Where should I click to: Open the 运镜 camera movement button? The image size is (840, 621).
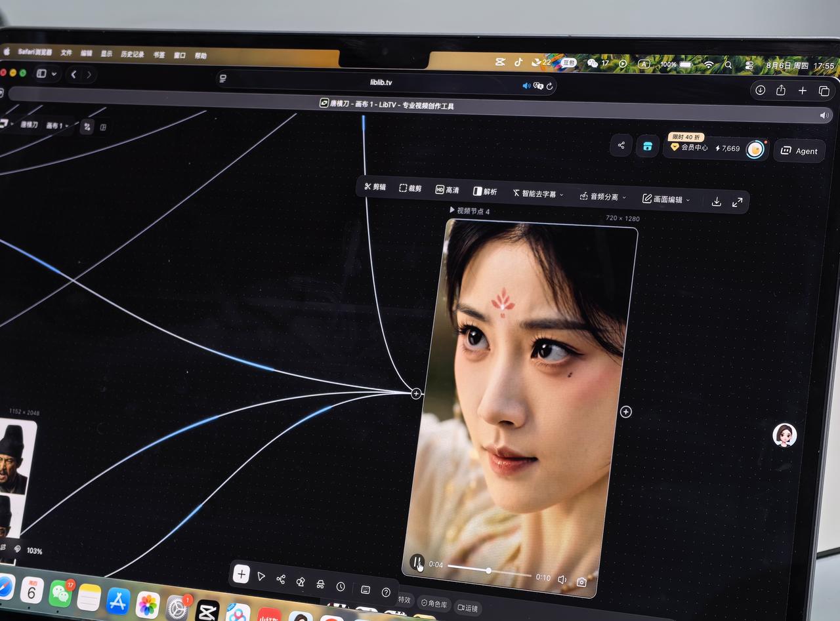pyautogui.click(x=467, y=608)
